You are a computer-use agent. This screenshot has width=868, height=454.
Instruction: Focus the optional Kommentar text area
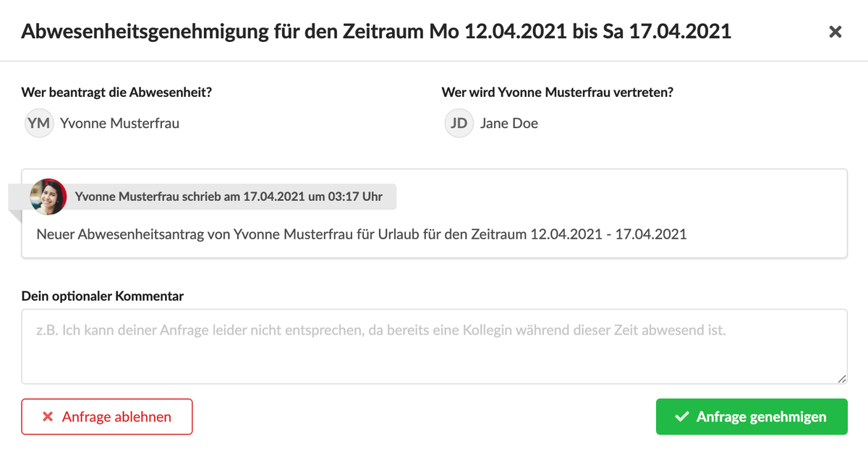(x=434, y=346)
